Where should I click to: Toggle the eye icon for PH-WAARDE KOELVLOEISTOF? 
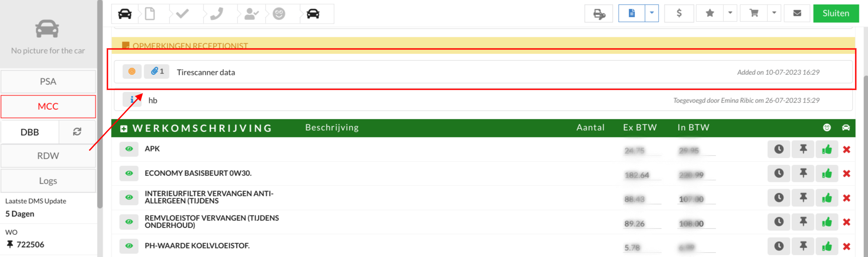[129, 246]
